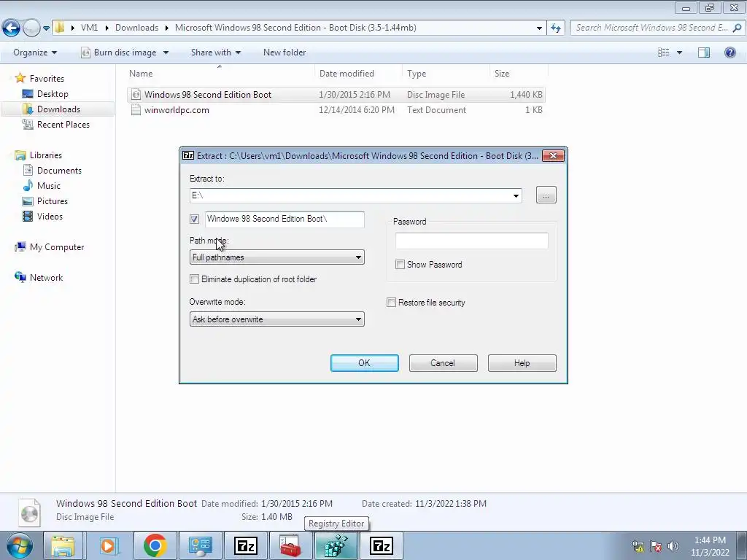Open the Music library

49,186
